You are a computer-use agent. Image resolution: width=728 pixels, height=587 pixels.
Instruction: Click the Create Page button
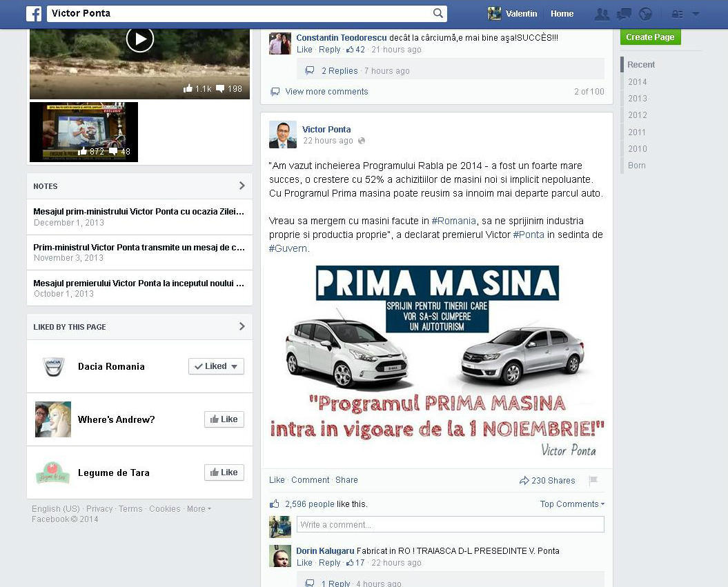click(650, 37)
